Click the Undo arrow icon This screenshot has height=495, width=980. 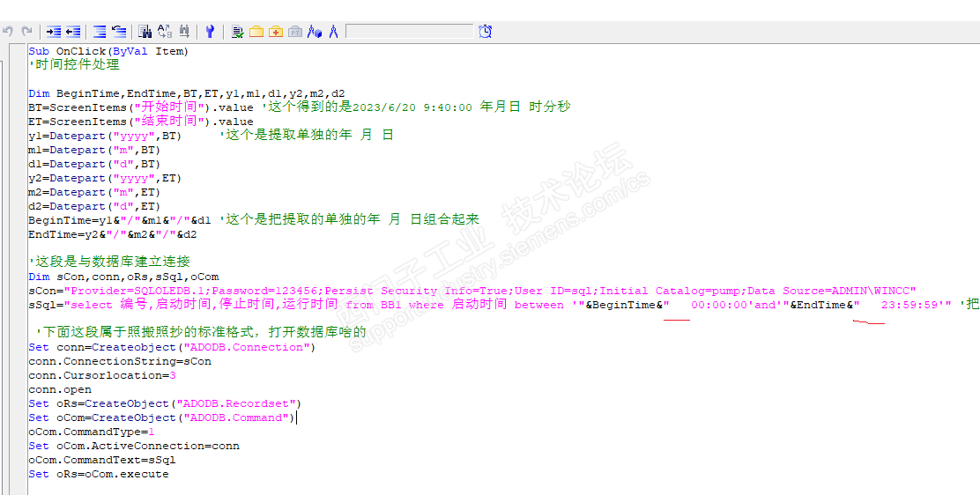pyautogui.click(x=8, y=31)
